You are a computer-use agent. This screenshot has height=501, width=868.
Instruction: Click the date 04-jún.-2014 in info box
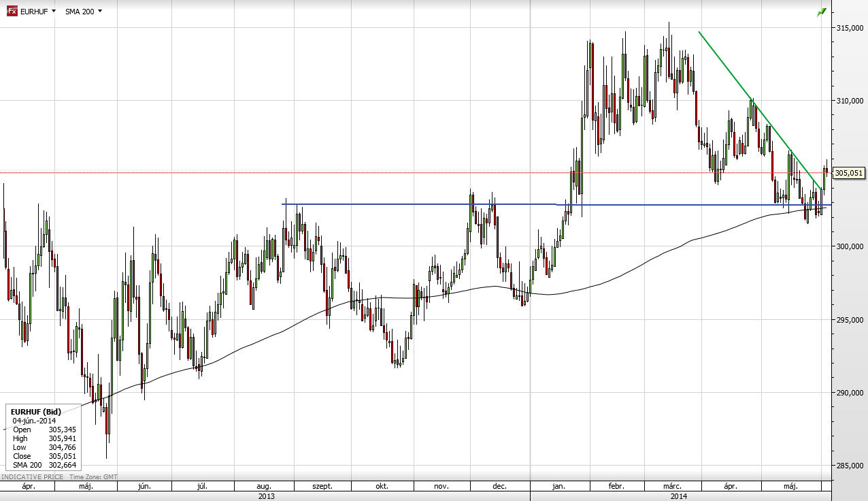35,421
